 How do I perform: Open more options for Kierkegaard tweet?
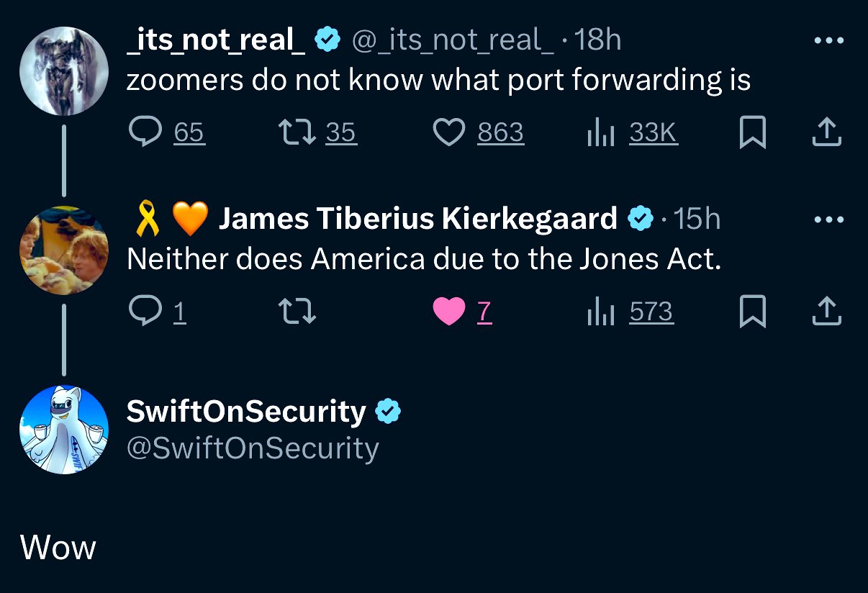(828, 219)
